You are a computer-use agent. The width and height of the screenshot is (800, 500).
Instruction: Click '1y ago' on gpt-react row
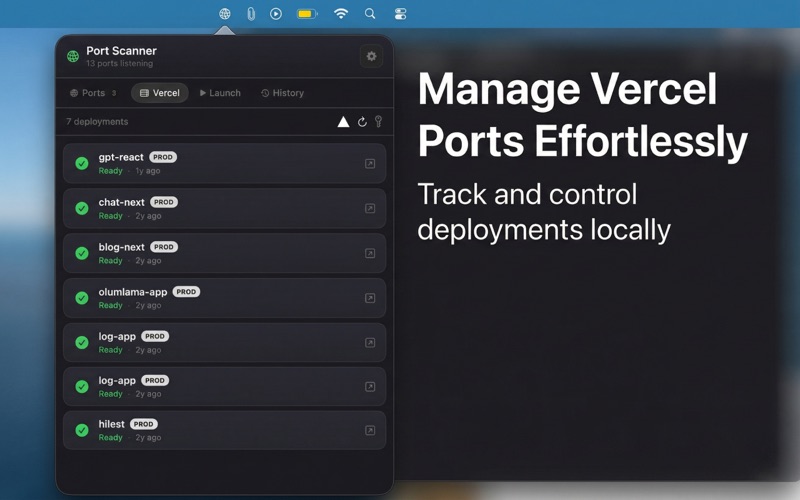[147, 171]
